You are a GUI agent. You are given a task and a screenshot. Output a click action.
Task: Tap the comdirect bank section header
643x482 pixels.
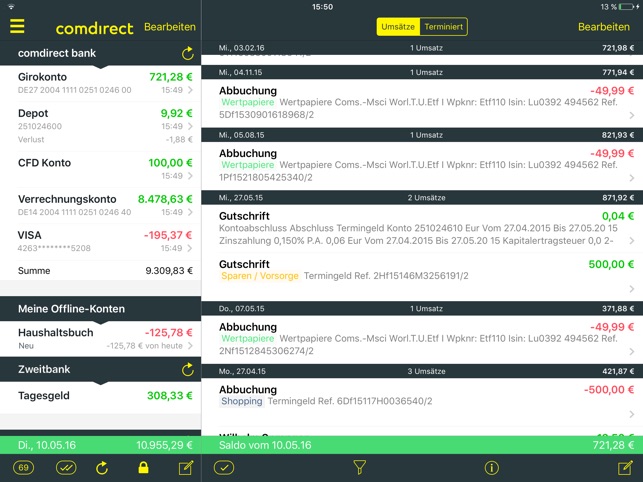pos(100,53)
